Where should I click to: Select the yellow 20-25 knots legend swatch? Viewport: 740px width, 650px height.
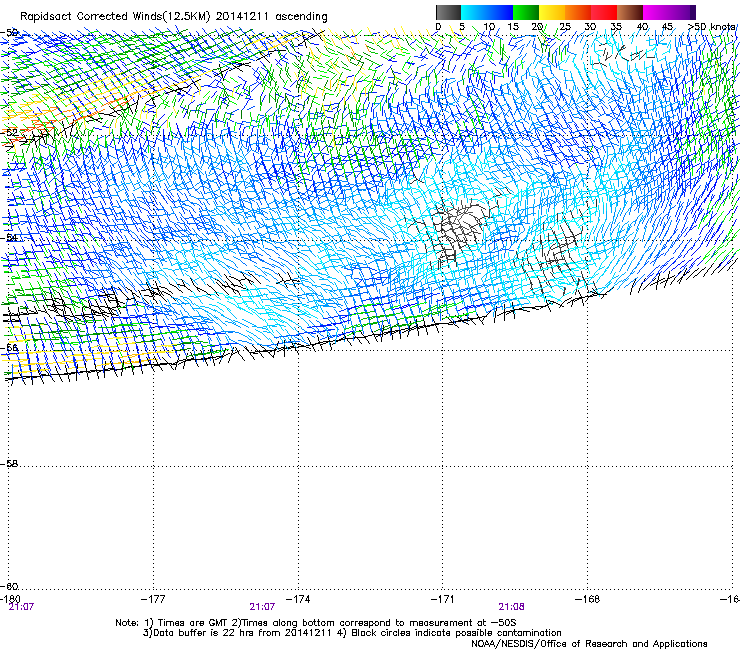tap(552, 12)
